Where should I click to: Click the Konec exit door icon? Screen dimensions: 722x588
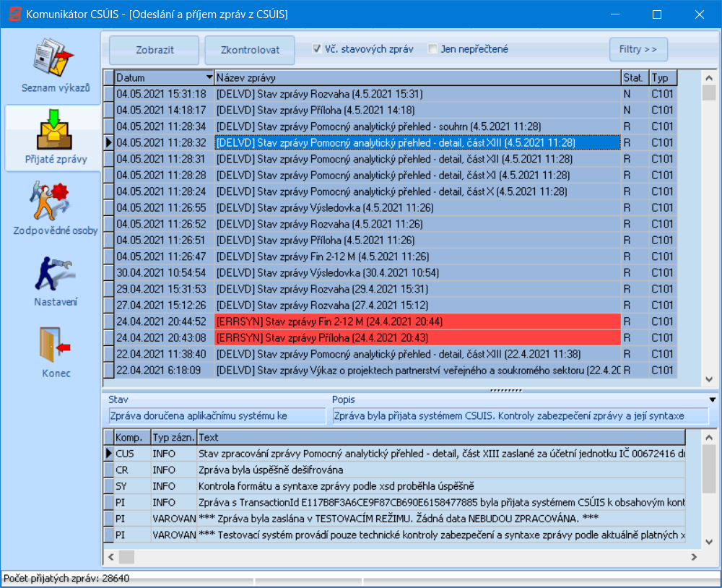point(54,345)
